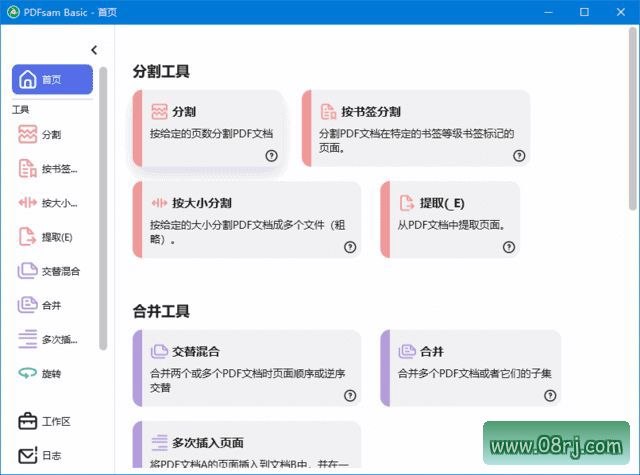Click description 按给定的页数分割PDF文档
Viewport: 640px width, 475px height.
point(211,133)
